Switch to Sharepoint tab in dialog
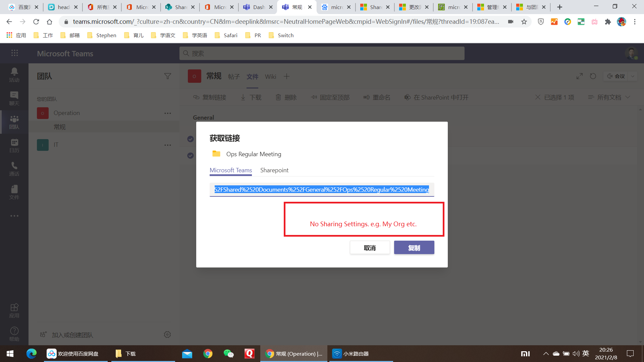Image resolution: width=644 pixels, height=362 pixels. click(x=274, y=170)
